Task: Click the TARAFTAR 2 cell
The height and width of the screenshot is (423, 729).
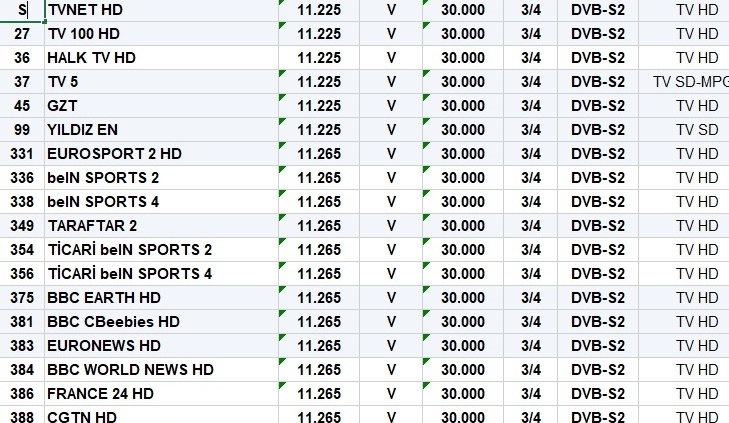Action: (162, 226)
